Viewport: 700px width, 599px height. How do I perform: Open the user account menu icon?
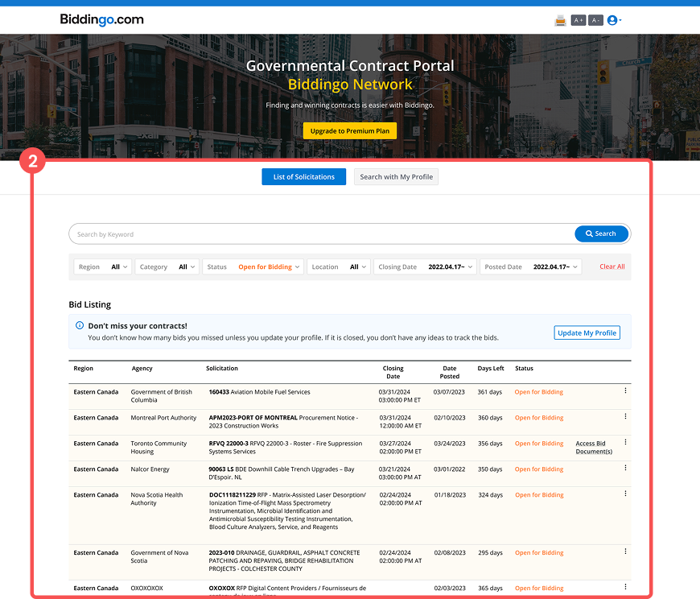tap(614, 20)
